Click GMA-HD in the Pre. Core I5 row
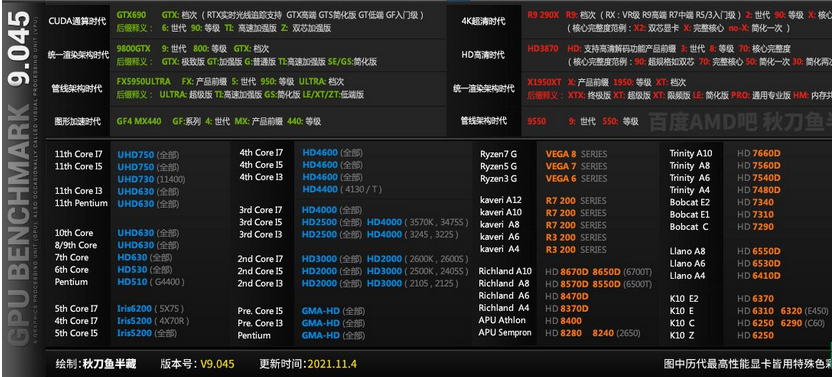Screen dimensions: 832x377 point(320,311)
